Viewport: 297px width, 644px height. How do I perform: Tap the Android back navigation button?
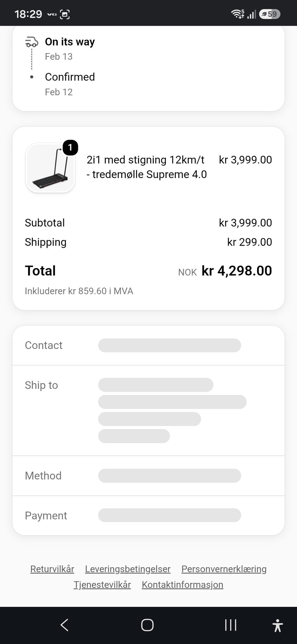[64, 625]
